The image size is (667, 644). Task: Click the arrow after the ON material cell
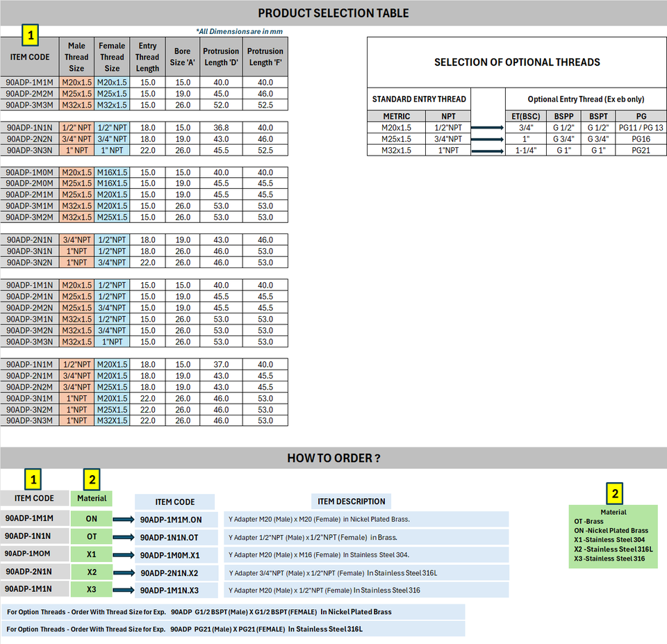click(122, 519)
